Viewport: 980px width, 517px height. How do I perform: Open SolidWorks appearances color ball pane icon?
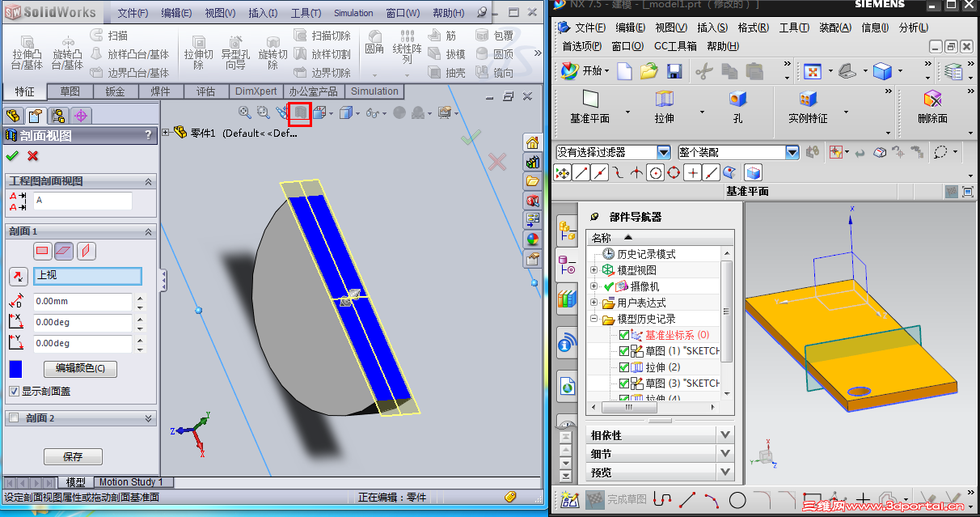point(532,239)
